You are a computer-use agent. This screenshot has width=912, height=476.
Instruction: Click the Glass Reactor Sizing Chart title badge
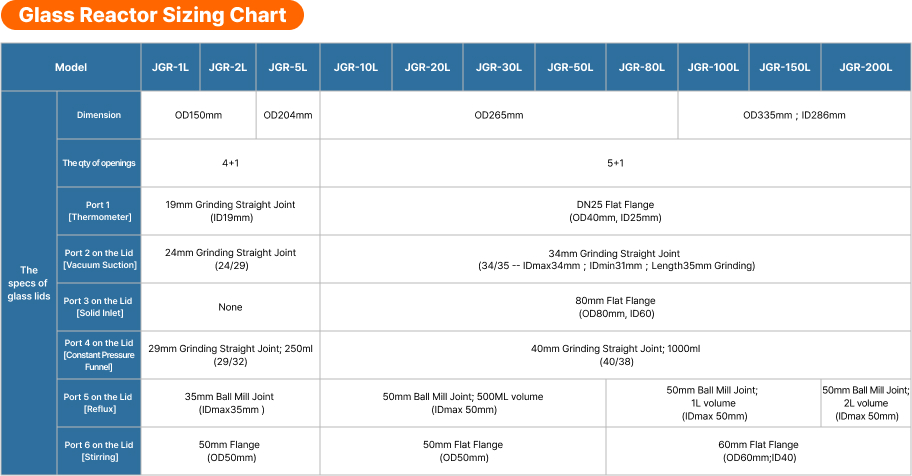pos(152,16)
